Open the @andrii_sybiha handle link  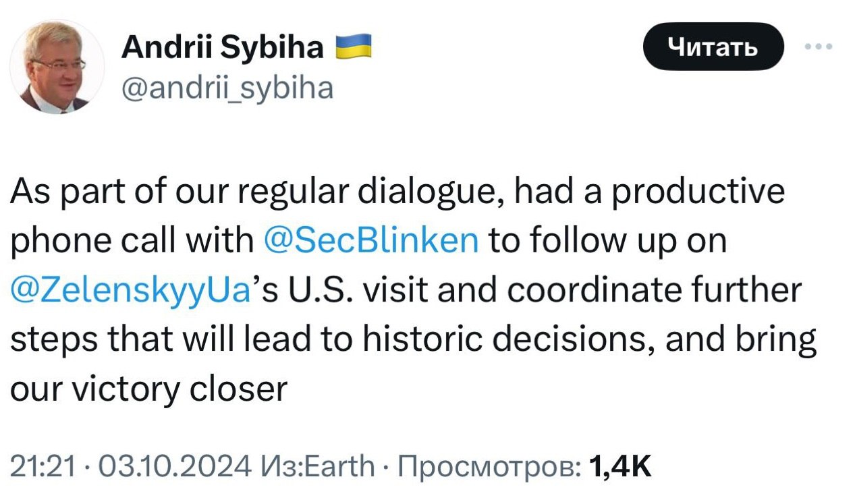[x=227, y=87]
